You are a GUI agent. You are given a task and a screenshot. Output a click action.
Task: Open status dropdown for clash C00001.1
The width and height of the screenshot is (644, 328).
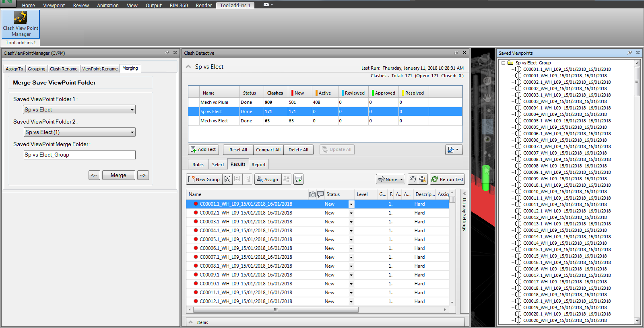pos(351,204)
